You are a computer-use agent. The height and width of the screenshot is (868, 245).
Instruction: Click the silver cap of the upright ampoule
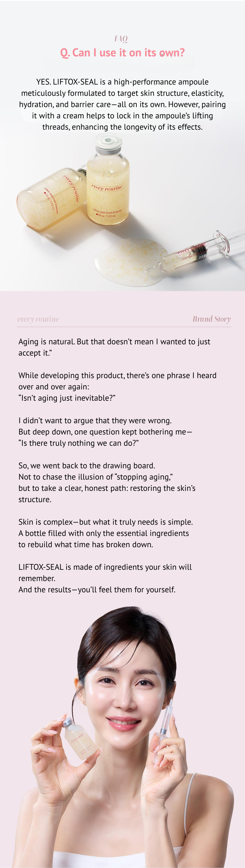[108, 142]
